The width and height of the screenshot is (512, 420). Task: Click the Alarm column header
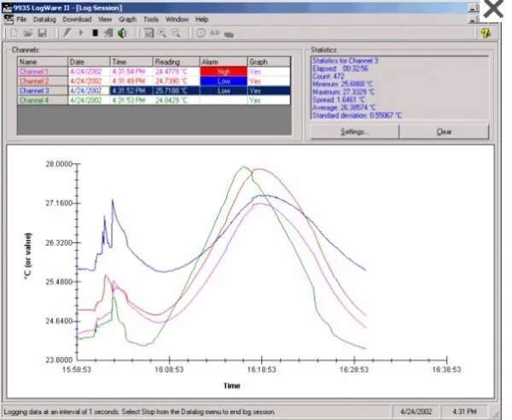coord(224,61)
